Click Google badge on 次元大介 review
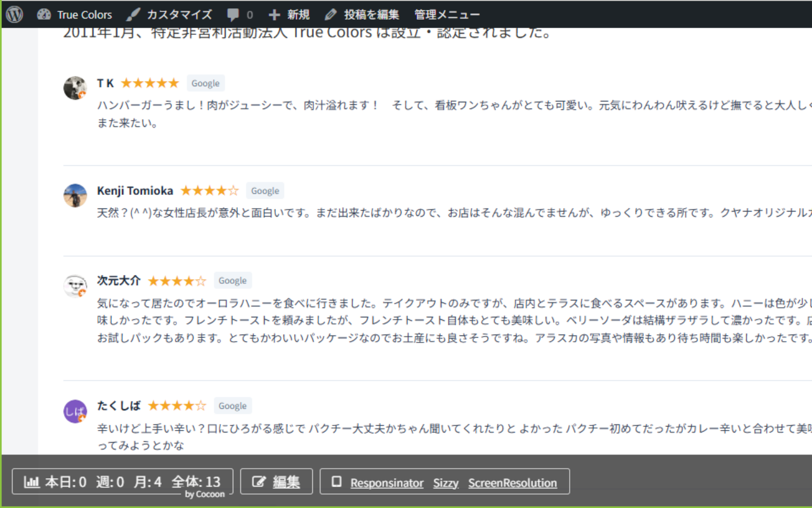 pos(233,281)
